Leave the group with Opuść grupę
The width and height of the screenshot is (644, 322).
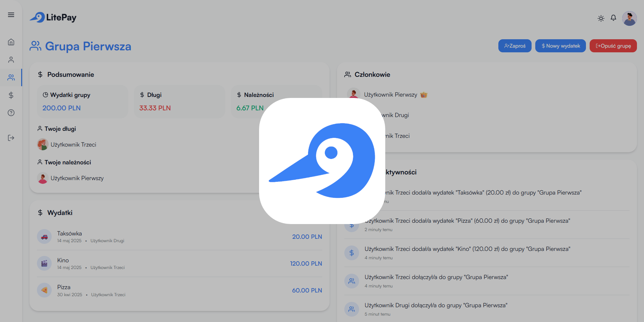(613, 46)
